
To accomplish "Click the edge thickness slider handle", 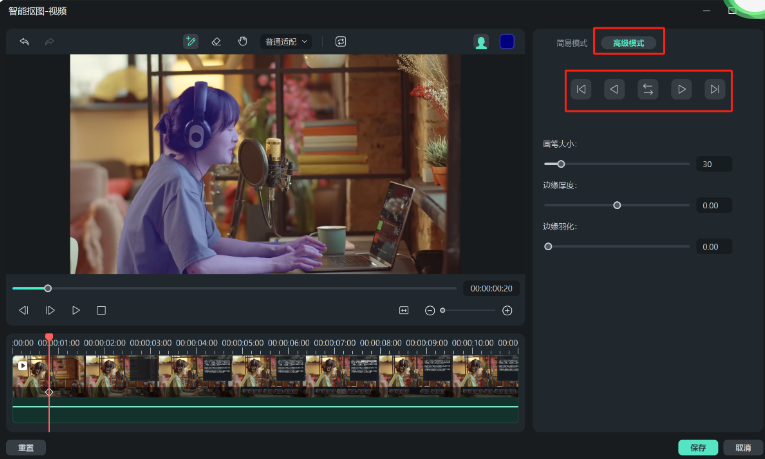I will pyautogui.click(x=617, y=205).
